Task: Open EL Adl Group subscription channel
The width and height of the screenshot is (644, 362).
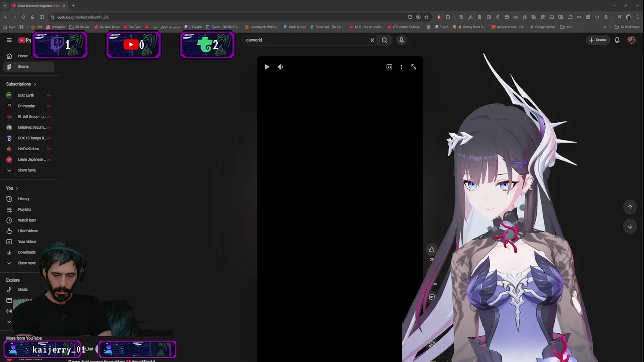Action: tap(29, 117)
